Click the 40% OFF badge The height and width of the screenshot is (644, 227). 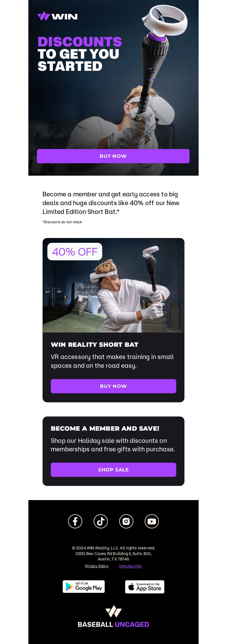[x=75, y=252]
